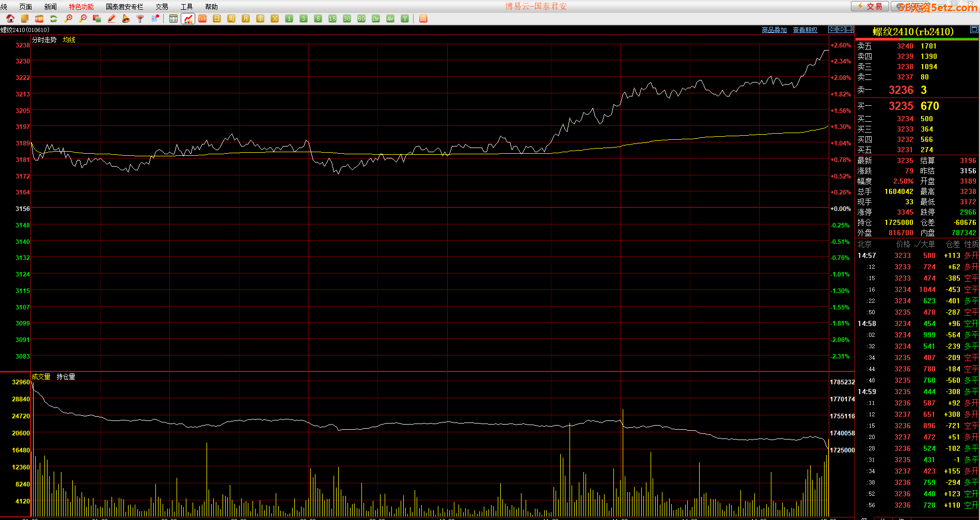
Task: Click the 查看期权 link
Action: 805,30
